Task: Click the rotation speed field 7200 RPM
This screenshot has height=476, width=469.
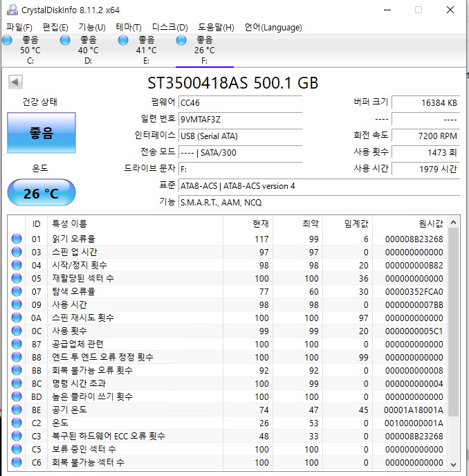Action: click(x=426, y=136)
